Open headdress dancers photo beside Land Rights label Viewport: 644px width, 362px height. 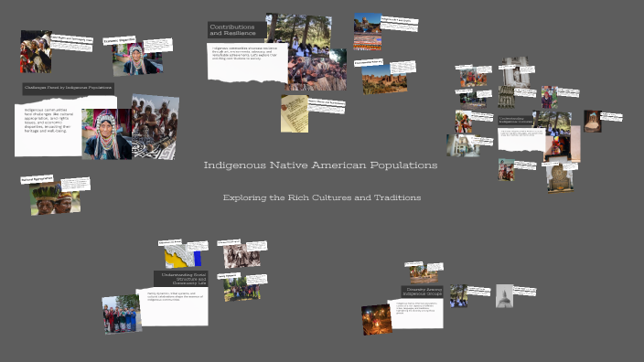37,52
